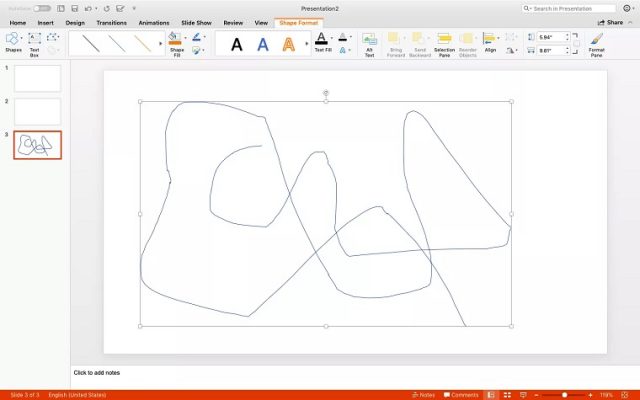Toggle Comments pane in status bar
The height and width of the screenshot is (400, 640).
pos(460,395)
